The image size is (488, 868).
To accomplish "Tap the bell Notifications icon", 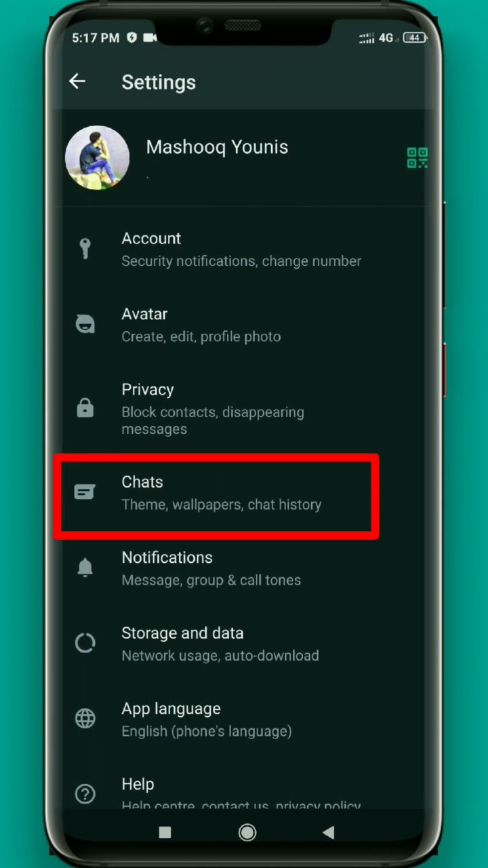I will (x=85, y=568).
